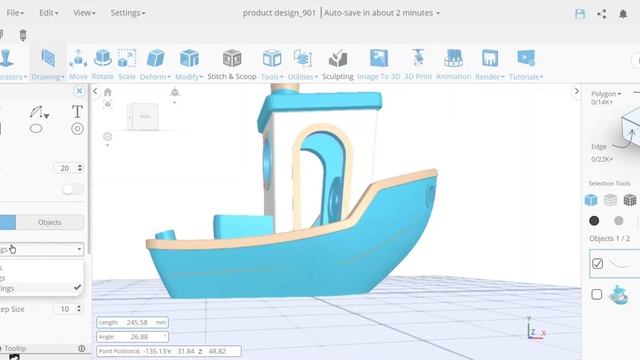640x360 pixels.
Task: Click the Length input field
Action: click(x=132, y=322)
